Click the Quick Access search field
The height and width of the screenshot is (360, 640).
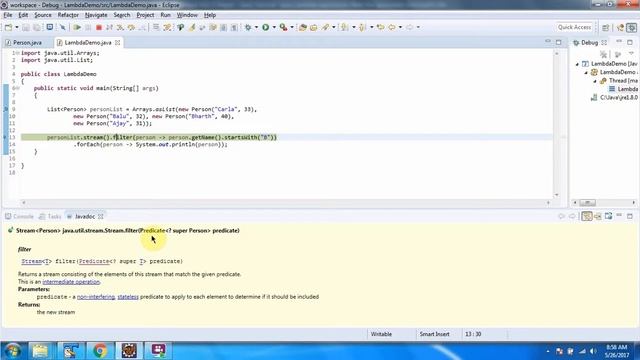[x=574, y=27]
